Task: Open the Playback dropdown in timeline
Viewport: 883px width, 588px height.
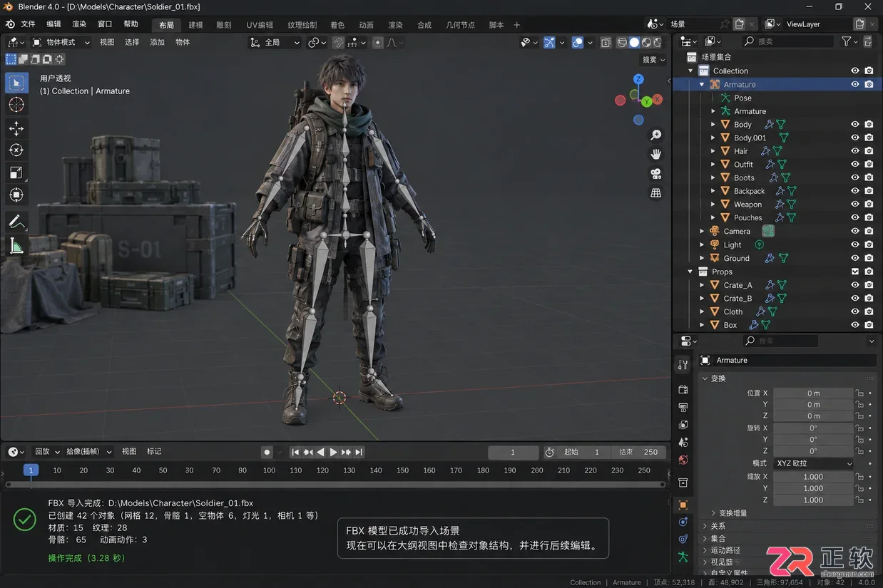Action: tap(47, 451)
